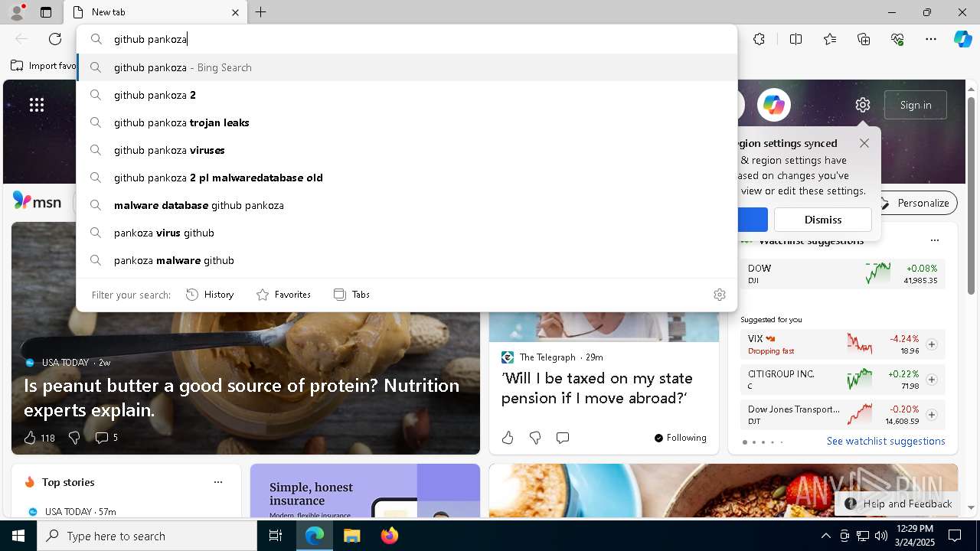
Task: Launch Firefox from the taskbar
Action: 389,536
